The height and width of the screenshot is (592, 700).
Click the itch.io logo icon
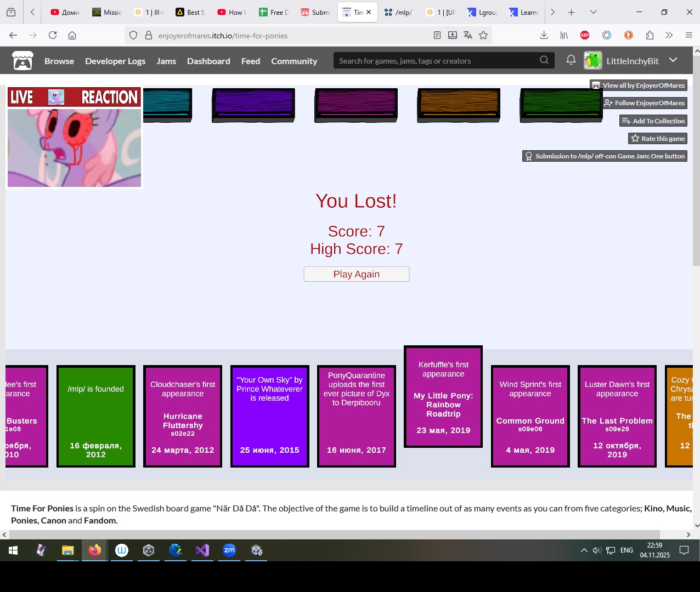point(22,61)
